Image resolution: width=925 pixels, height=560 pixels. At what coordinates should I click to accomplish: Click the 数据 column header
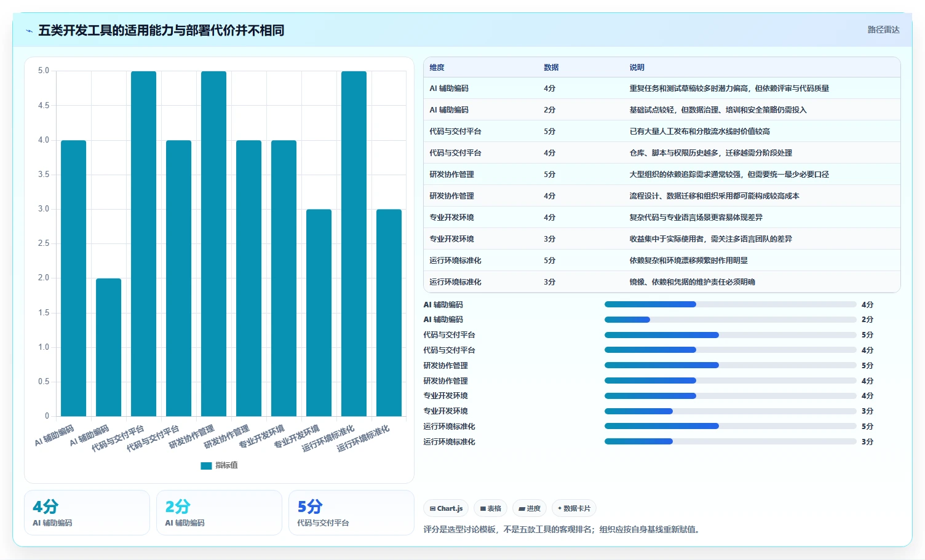(x=551, y=68)
